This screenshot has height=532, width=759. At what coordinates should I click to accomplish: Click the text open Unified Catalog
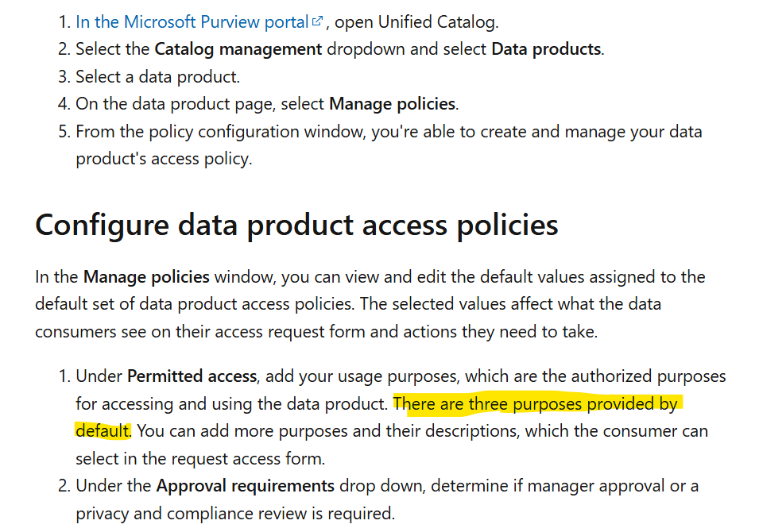pos(416,22)
